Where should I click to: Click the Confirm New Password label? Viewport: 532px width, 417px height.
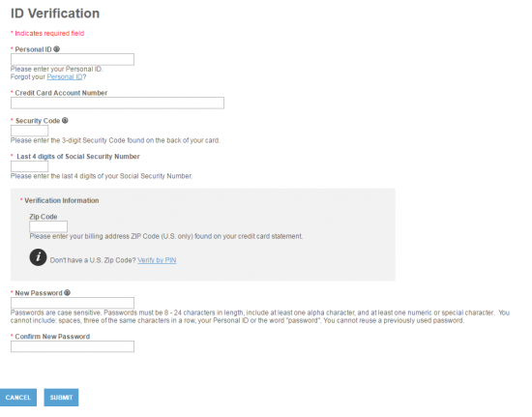[52, 337]
